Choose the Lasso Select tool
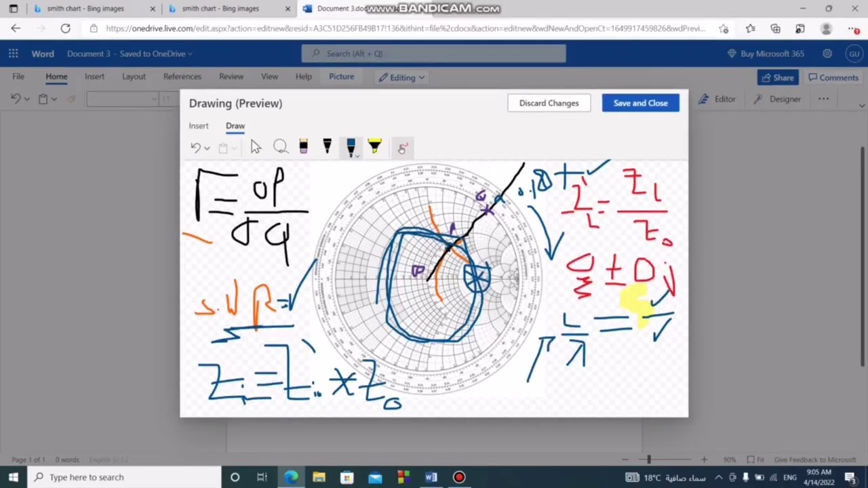 280,147
